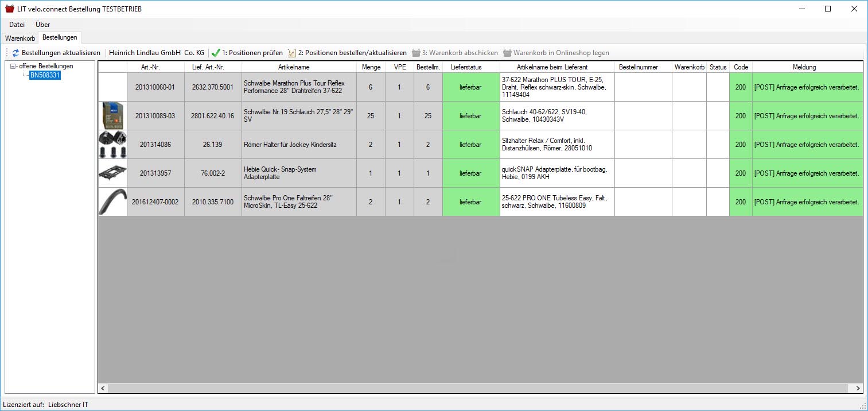Click the Menge cell showing 25

pos(371,116)
